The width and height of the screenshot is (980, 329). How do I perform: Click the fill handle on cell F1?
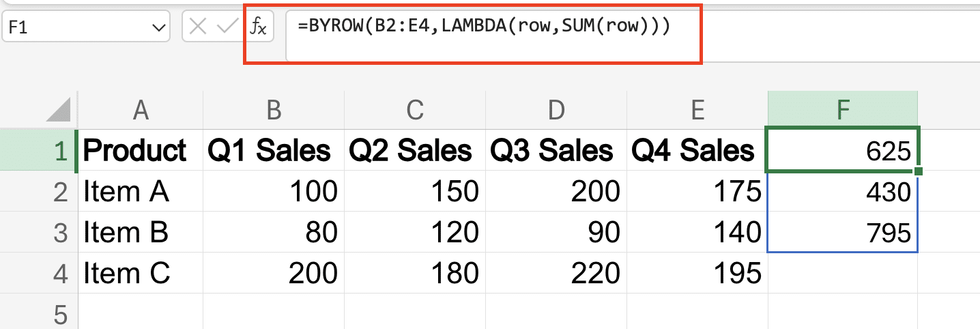pos(918,171)
